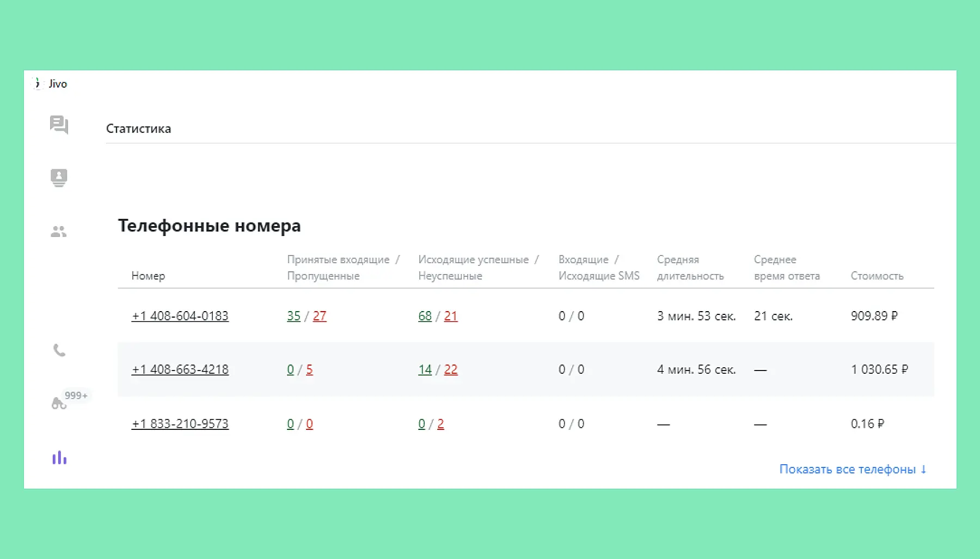Viewport: 980px width, 559px height.
Task: Open the chats section in sidebar
Action: click(x=59, y=125)
